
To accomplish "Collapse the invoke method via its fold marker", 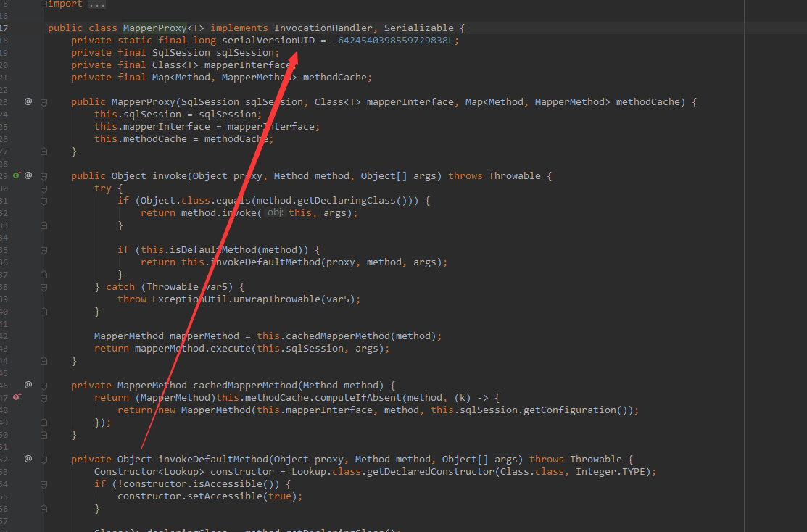I will (x=44, y=176).
